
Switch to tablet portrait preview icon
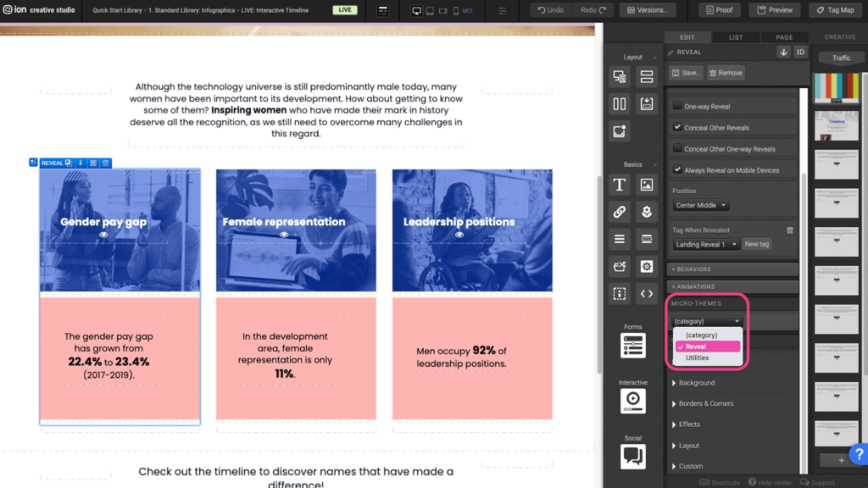[430, 10]
